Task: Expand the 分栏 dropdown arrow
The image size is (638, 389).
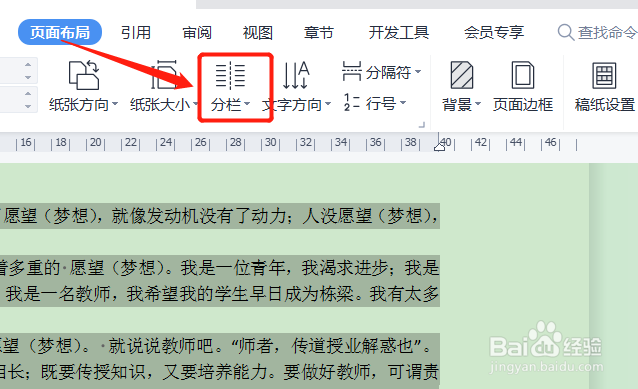Action: click(247, 104)
